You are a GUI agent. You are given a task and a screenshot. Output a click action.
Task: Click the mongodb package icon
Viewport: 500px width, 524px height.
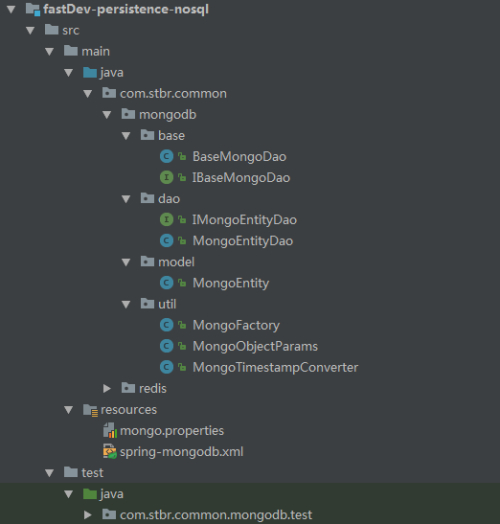[128, 114]
